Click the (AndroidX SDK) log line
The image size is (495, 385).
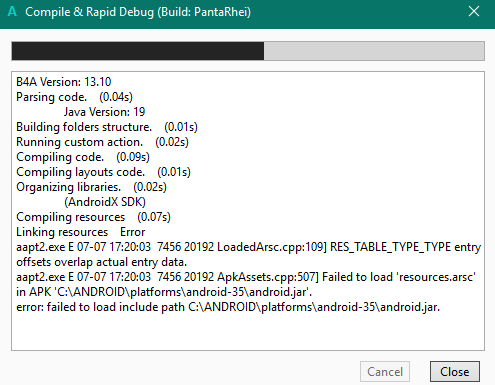[x=105, y=202]
